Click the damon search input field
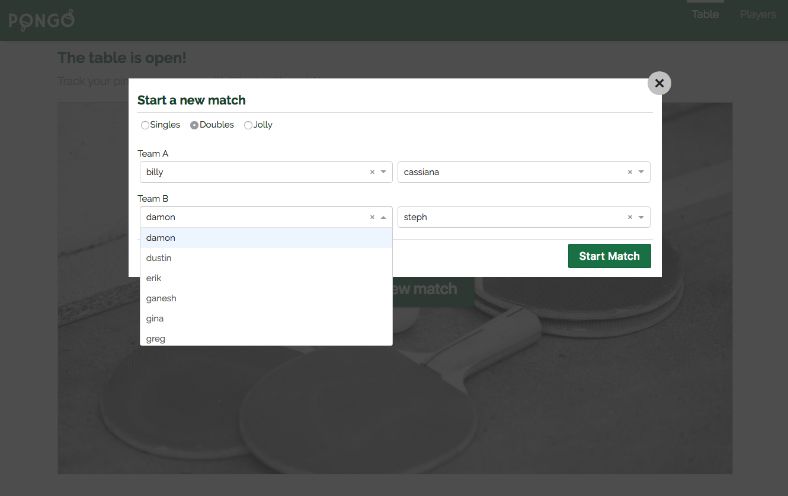788x496 pixels. pos(250,217)
